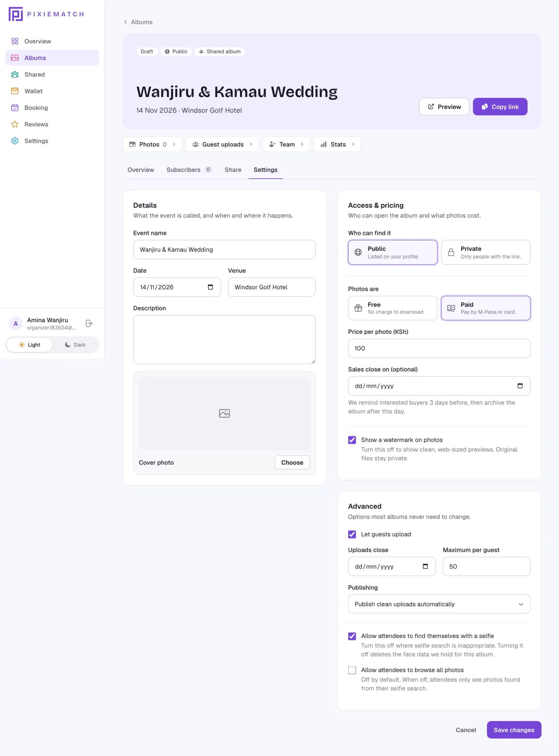Click the Preview button
Screen dimensions: 559x756
pos(444,107)
